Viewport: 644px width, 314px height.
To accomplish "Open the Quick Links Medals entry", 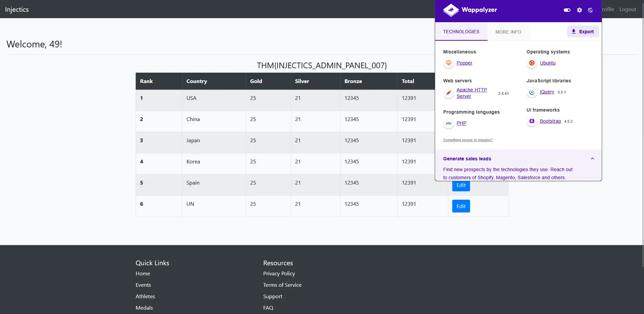I will 144,307.
